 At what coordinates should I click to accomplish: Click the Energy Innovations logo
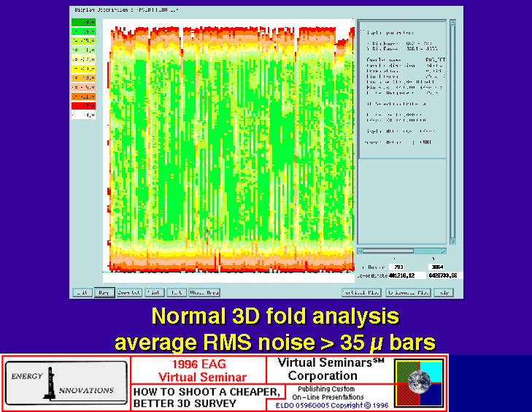click(x=66, y=383)
